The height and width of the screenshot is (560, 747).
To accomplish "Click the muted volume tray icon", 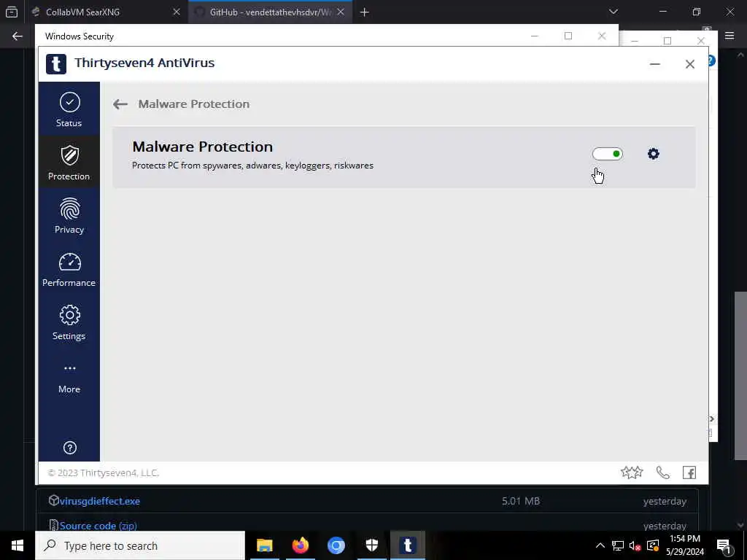I will [x=635, y=545].
